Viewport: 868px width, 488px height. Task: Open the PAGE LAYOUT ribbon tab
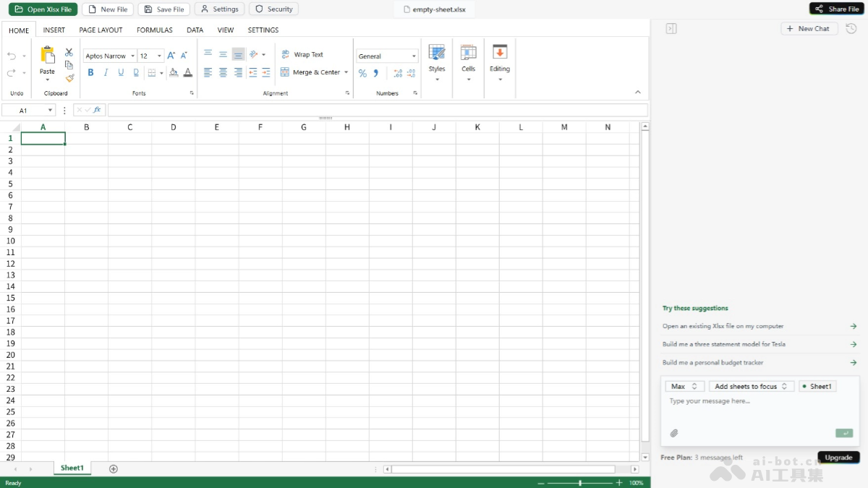point(101,30)
